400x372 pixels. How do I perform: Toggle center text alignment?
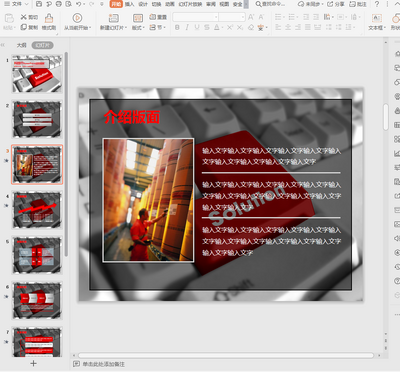pyautogui.click(x=288, y=27)
